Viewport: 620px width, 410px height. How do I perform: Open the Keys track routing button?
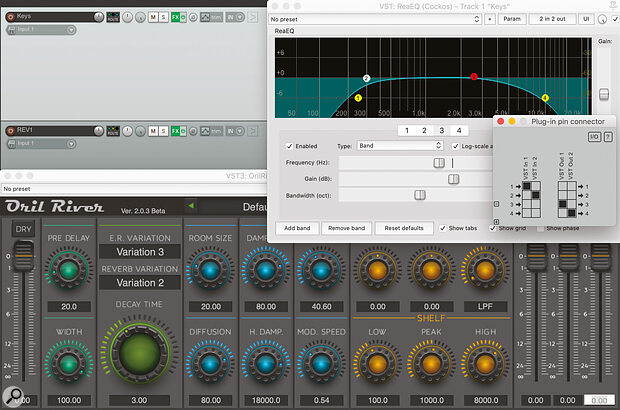pyautogui.click(x=113, y=17)
